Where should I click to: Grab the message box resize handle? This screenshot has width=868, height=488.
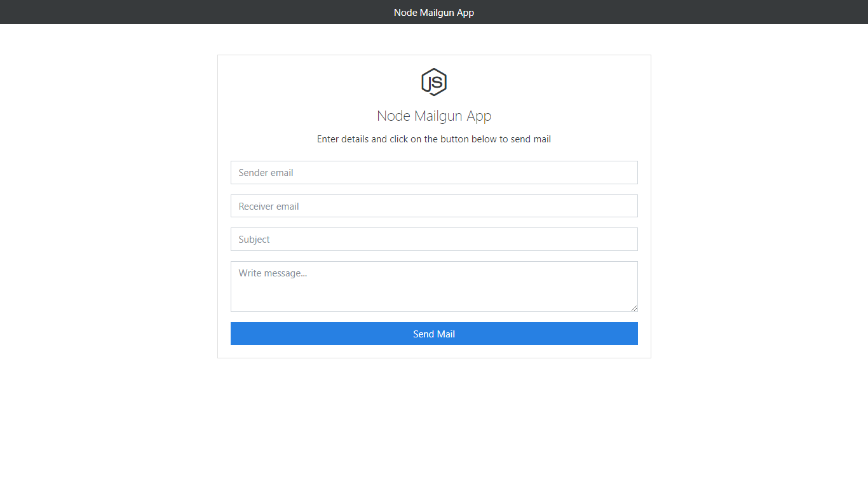(634, 308)
